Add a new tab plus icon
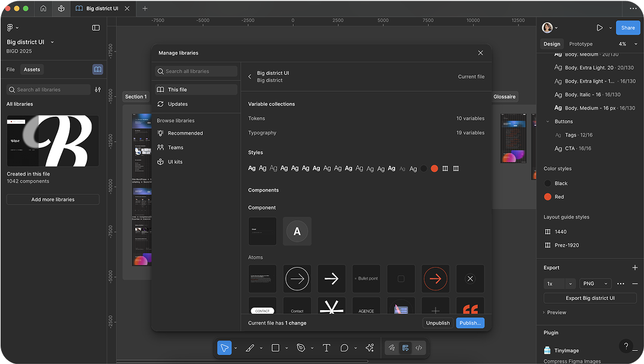Screen dimensions: 644x364 click(145, 8)
